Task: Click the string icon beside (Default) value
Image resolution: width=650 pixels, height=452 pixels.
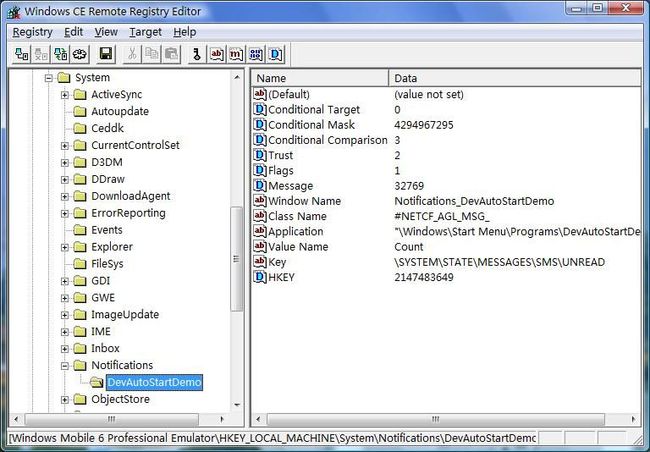Action: [x=260, y=94]
